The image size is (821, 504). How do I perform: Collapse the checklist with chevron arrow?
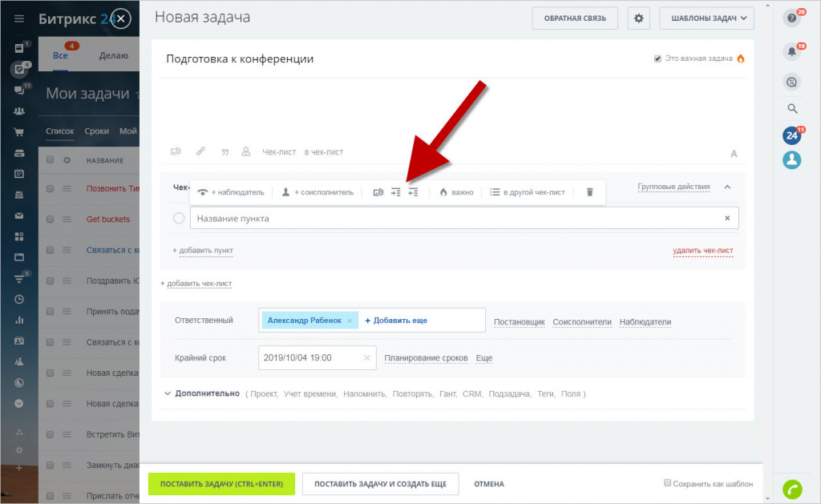point(727,187)
